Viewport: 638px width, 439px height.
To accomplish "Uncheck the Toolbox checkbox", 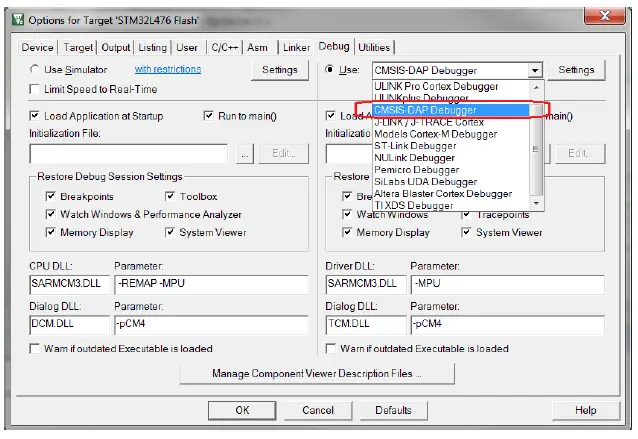I will [x=170, y=197].
